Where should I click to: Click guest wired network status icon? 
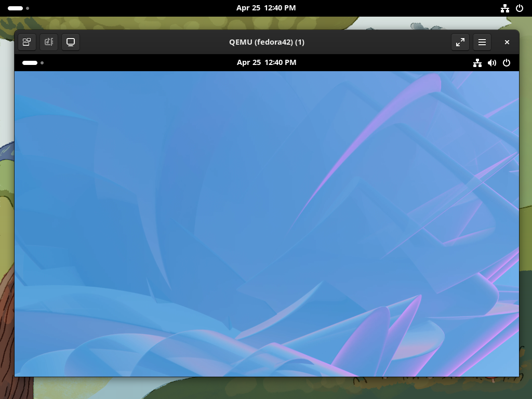[x=477, y=63]
